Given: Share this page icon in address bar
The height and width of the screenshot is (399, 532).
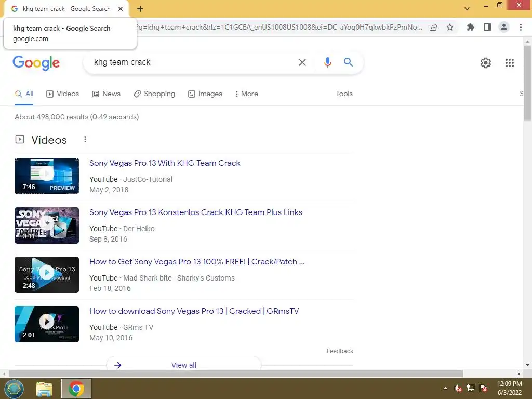Looking at the screenshot, I should tap(433, 28).
